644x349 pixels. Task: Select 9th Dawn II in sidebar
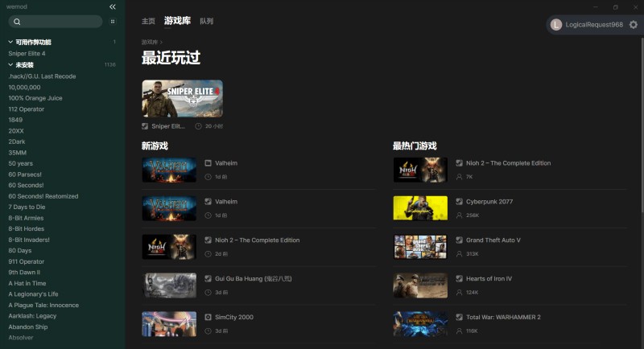(x=24, y=273)
